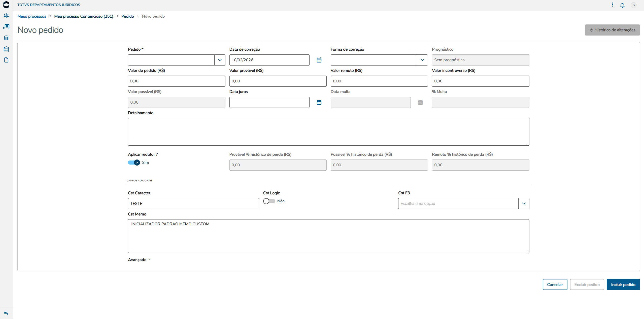Image resolution: width=644 pixels, height=319 pixels.
Task: Open calendar picker for Data juros
Action: click(319, 102)
